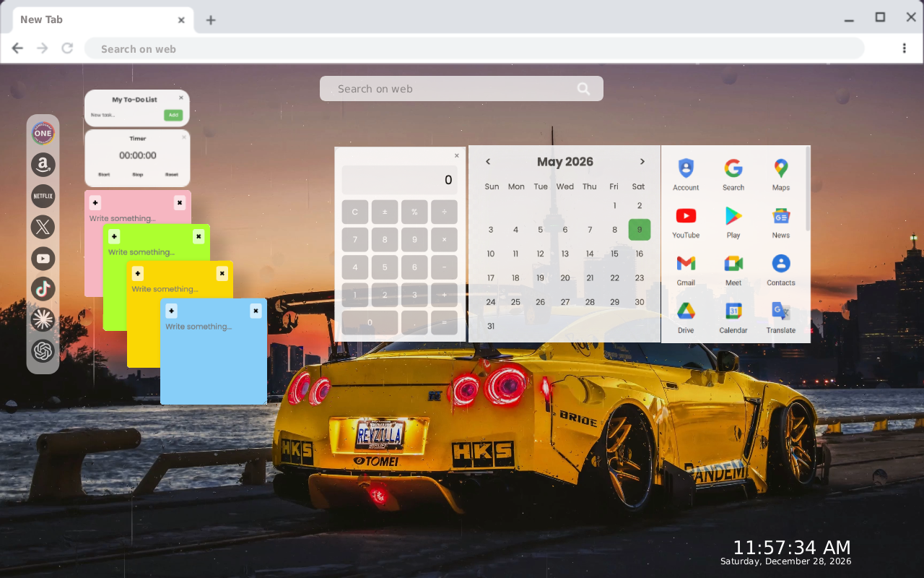Close the yellow sticky note
The width and height of the screenshot is (924, 578).
click(222, 273)
